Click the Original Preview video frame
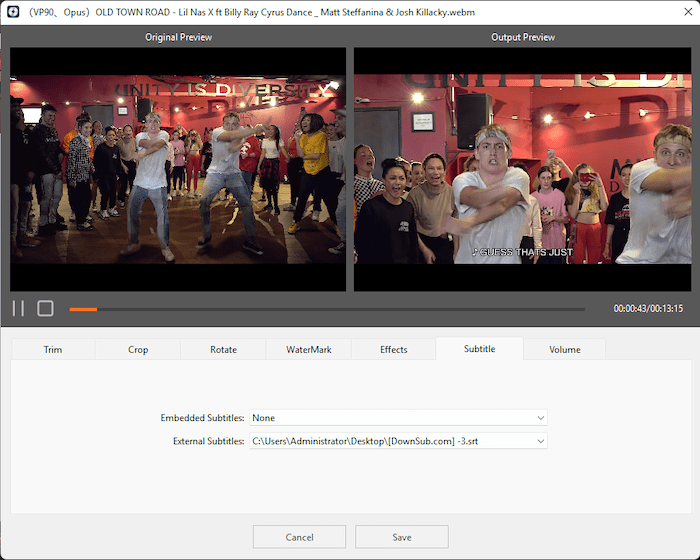The width and height of the screenshot is (700, 560). coord(178,170)
